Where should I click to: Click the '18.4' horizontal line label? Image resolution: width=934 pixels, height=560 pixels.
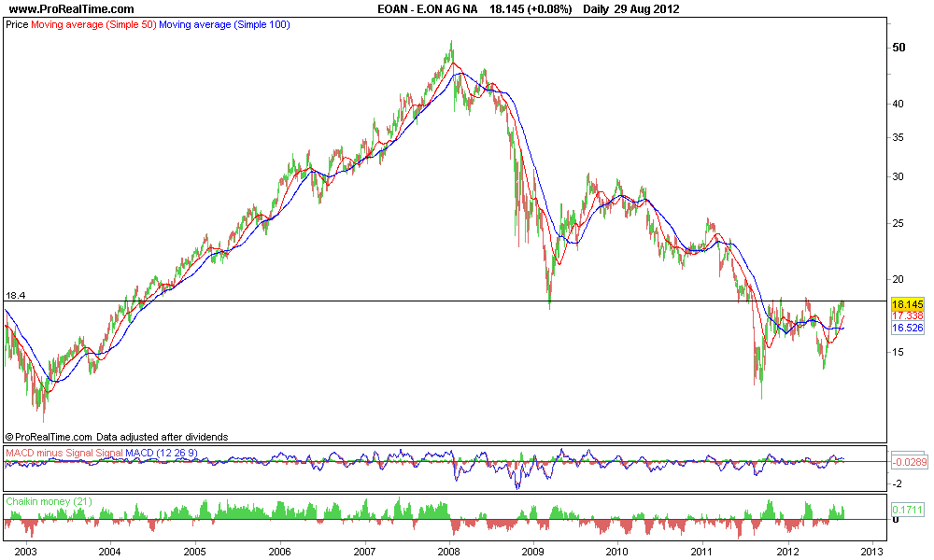15,295
